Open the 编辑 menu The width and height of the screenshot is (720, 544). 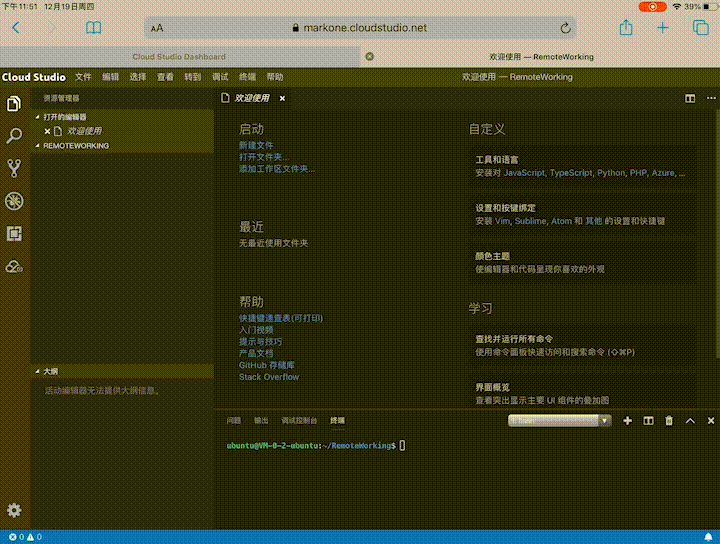[x=110, y=77]
